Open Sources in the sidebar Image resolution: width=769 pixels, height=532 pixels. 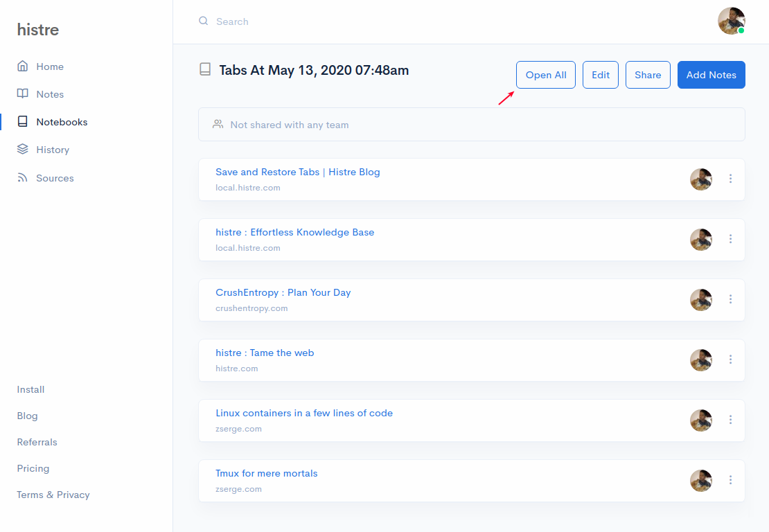[55, 178]
